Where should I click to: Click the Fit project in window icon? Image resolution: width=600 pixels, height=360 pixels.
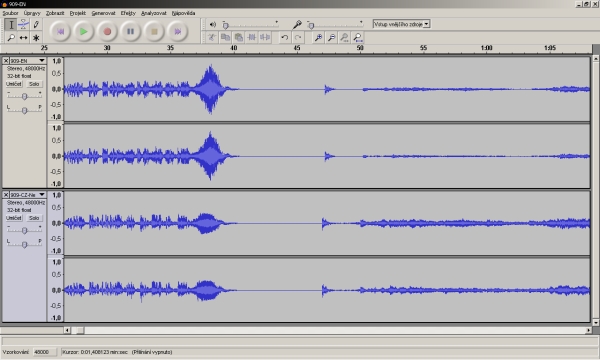coord(358,37)
